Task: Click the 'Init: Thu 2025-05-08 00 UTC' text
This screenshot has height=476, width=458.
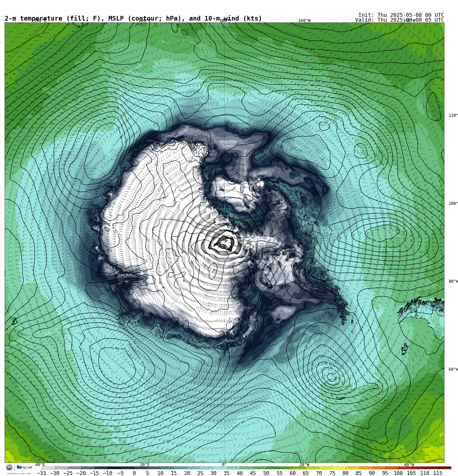Action: tap(401, 15)
